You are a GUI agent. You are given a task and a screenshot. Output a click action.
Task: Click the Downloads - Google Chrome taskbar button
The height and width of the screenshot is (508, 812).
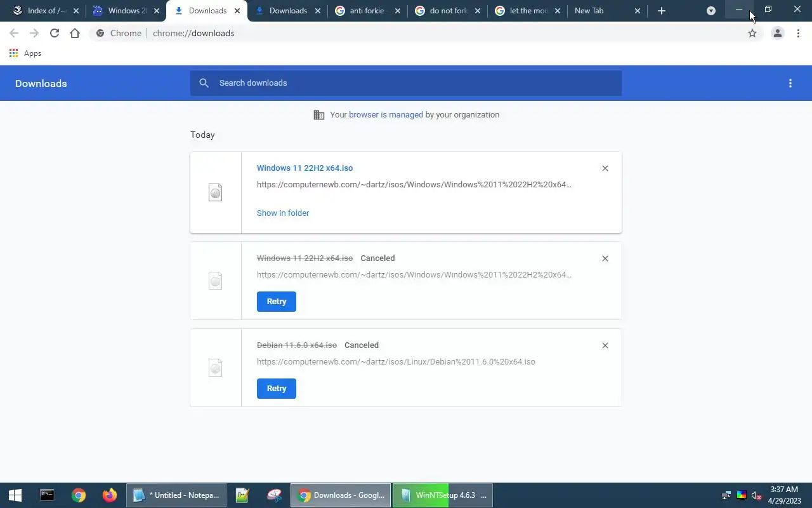(x=341, y=495)
